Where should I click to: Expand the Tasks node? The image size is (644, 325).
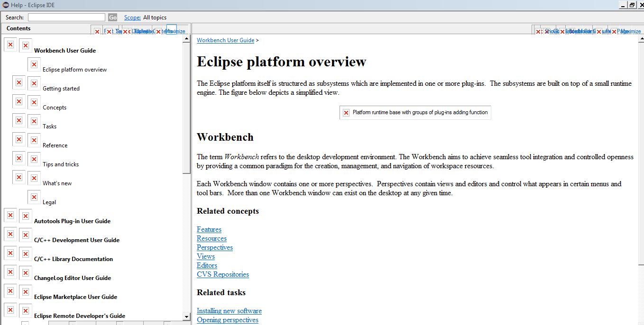click(x=19, y=120)
